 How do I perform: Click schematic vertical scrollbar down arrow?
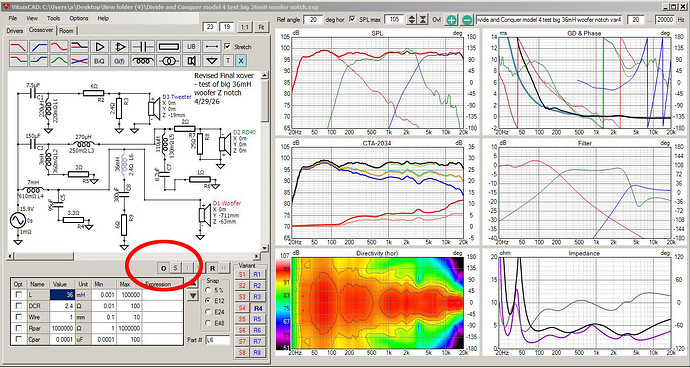coord(264,248)
